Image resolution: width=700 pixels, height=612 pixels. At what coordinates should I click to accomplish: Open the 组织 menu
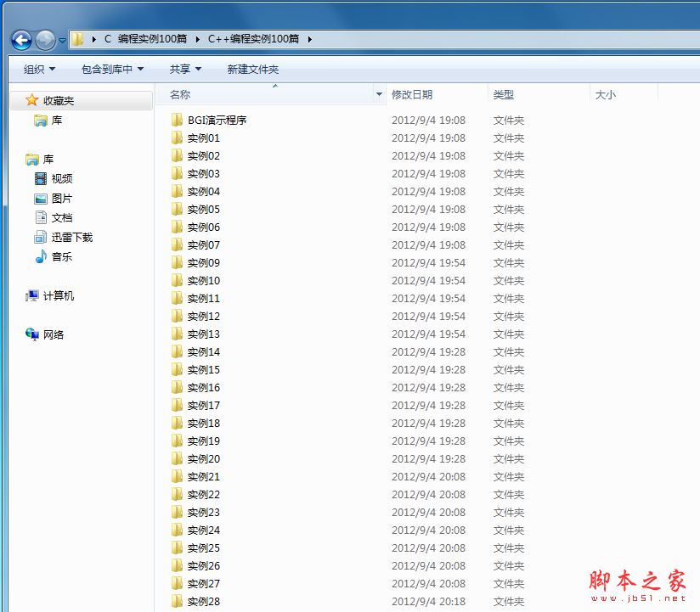[x=39, y=69]
